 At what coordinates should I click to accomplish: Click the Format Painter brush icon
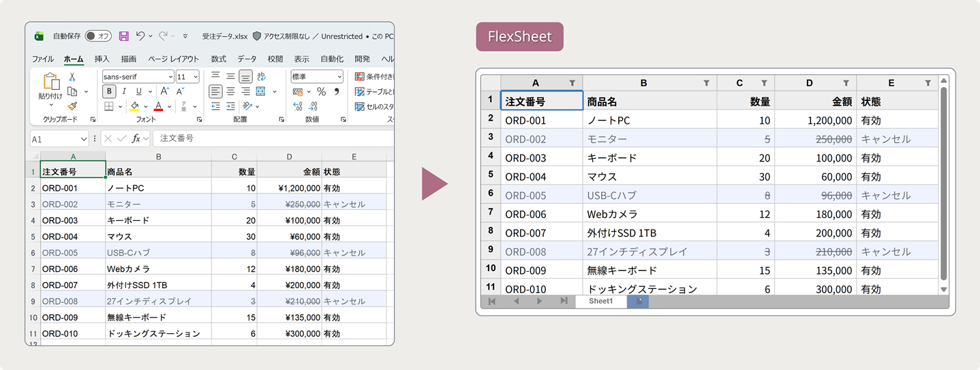(72, 106)
